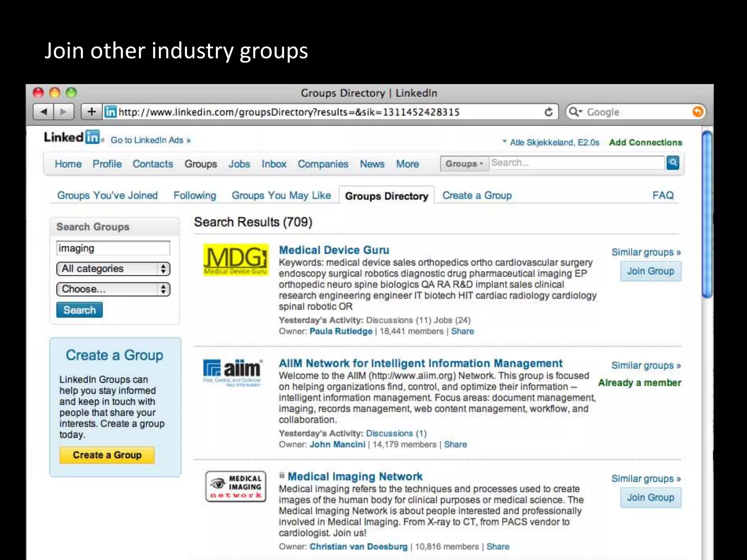Click the blue Search groups button

80,310
